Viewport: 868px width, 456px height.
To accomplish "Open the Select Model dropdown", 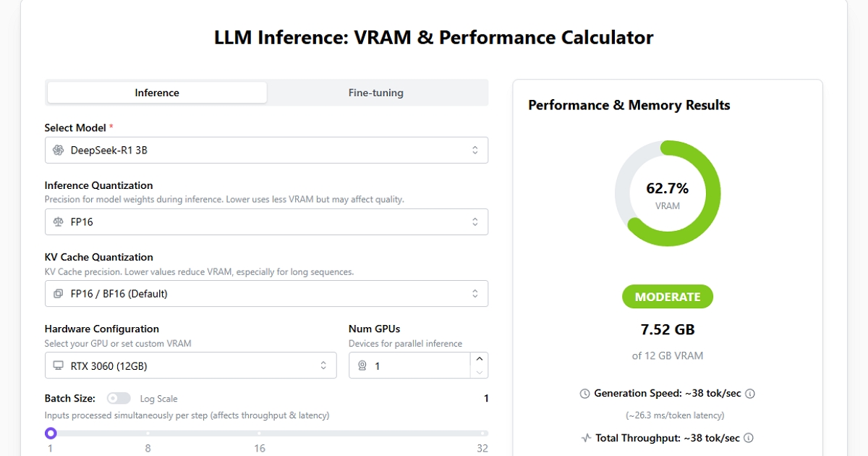I will pyautogui.click(x=266, y=150).
